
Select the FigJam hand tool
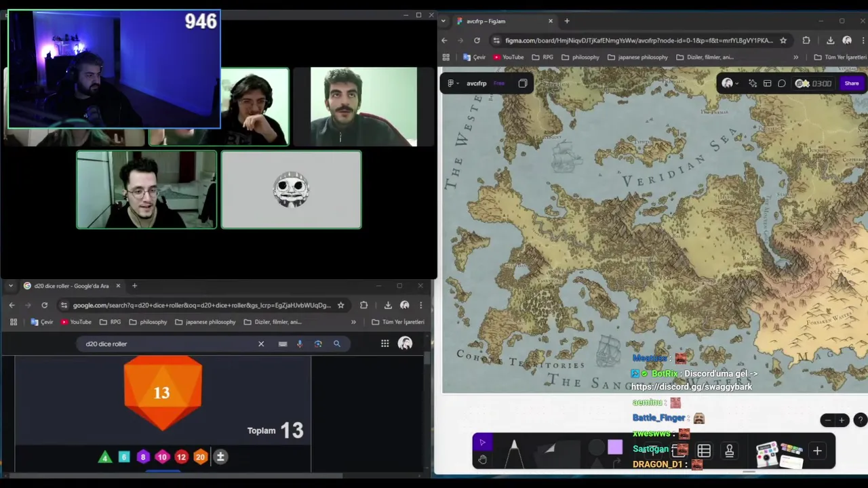click(482, 460)
